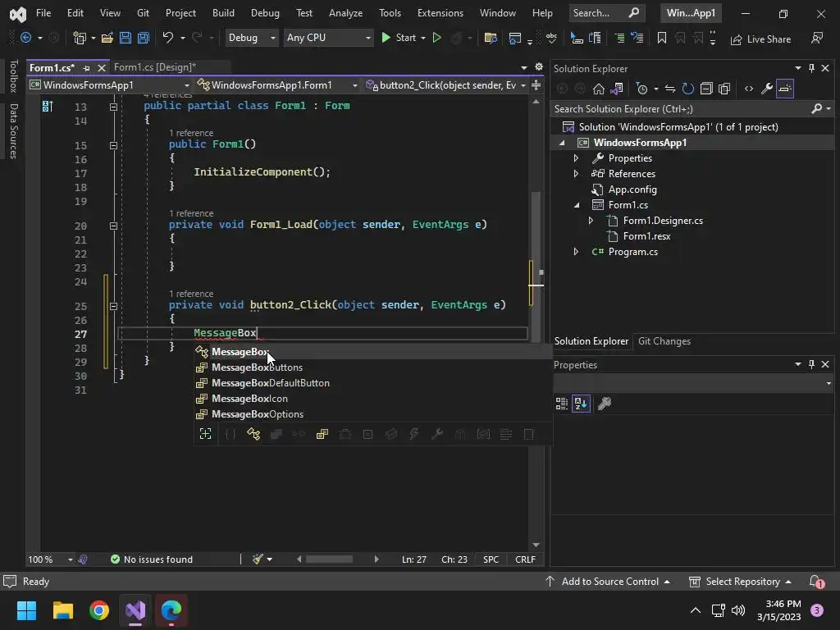Viewport: 840px width, 630px height.
Task: Click the Undo arrow icon
Action: [167, 38]
